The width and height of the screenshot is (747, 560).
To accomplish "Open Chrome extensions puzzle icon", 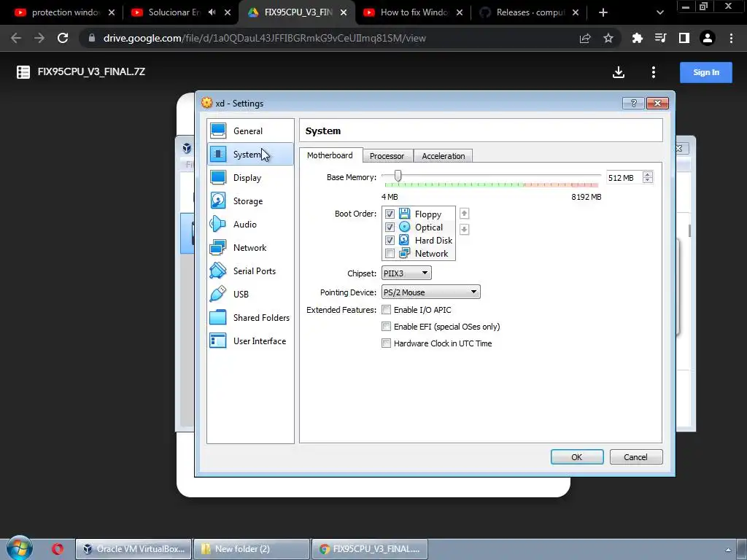I will pos(637,38).
